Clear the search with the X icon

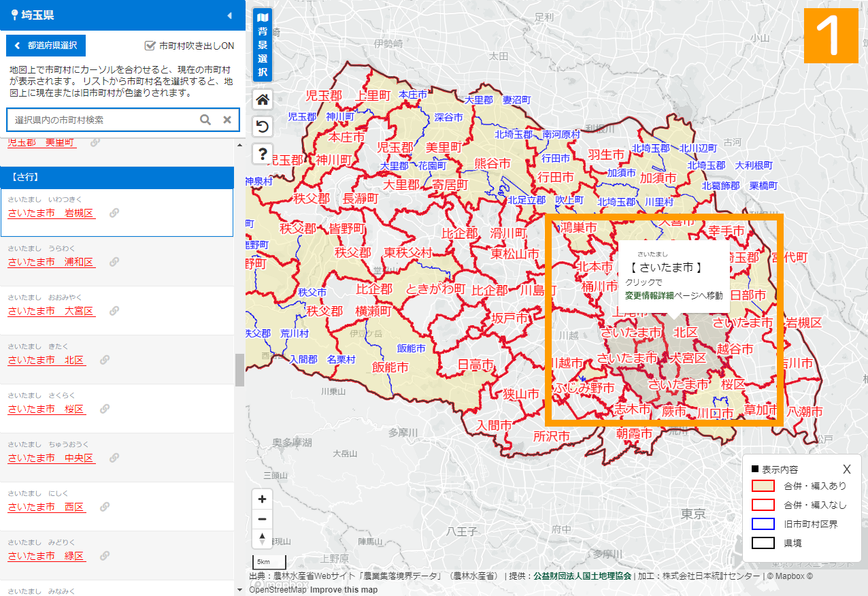click(227, 120)
